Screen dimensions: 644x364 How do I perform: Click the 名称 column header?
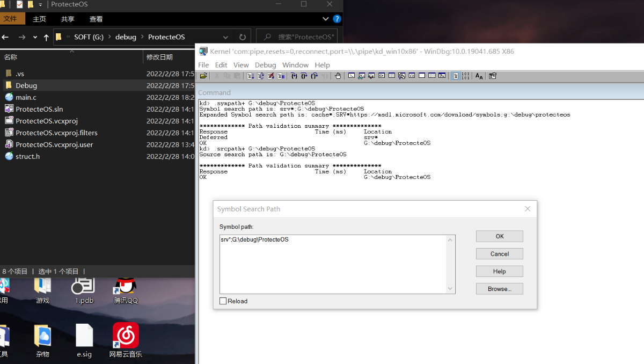(x=71, y=57)
